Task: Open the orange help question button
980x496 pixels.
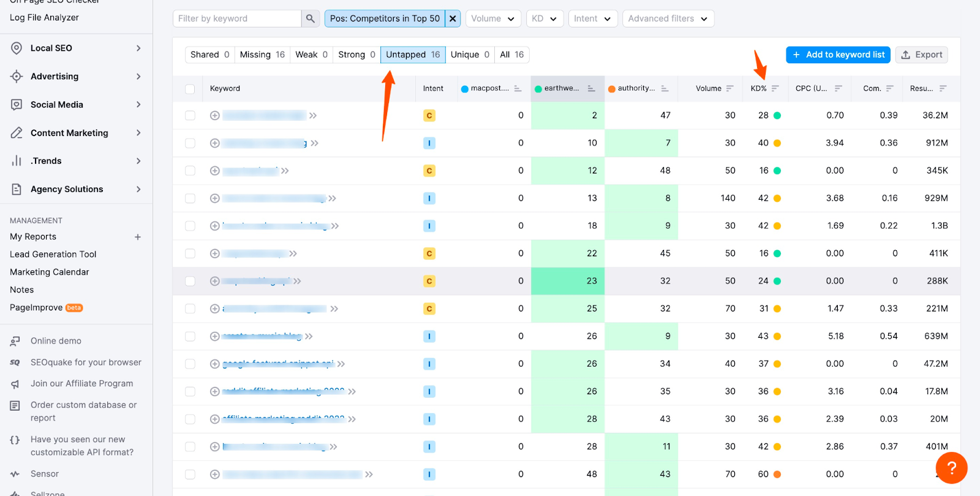Action: [x=951, y=468]
